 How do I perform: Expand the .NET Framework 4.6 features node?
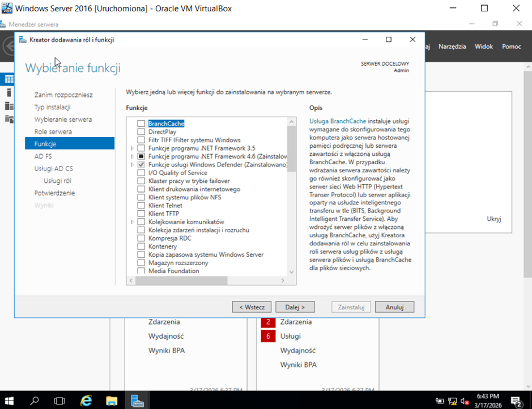(x=132, y=156)
